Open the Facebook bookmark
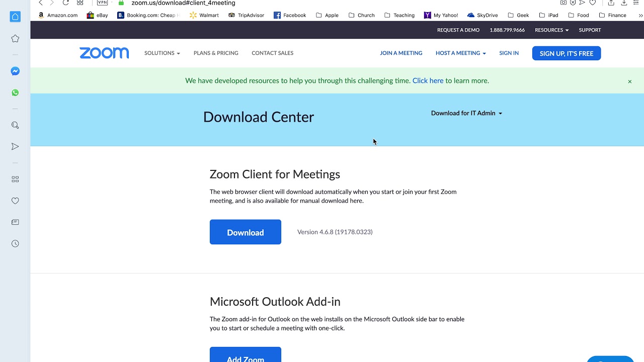 [290, 15]
